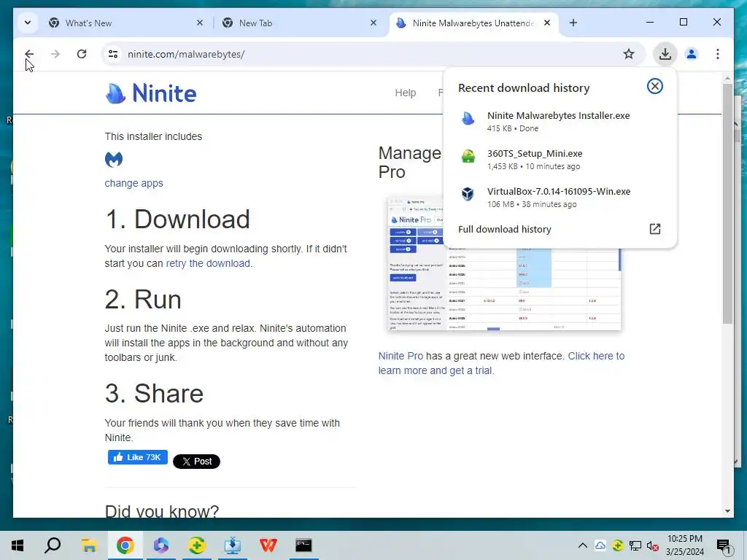Click here to learn more trial link
The image size is (747, 560).
tap(501, 363)
